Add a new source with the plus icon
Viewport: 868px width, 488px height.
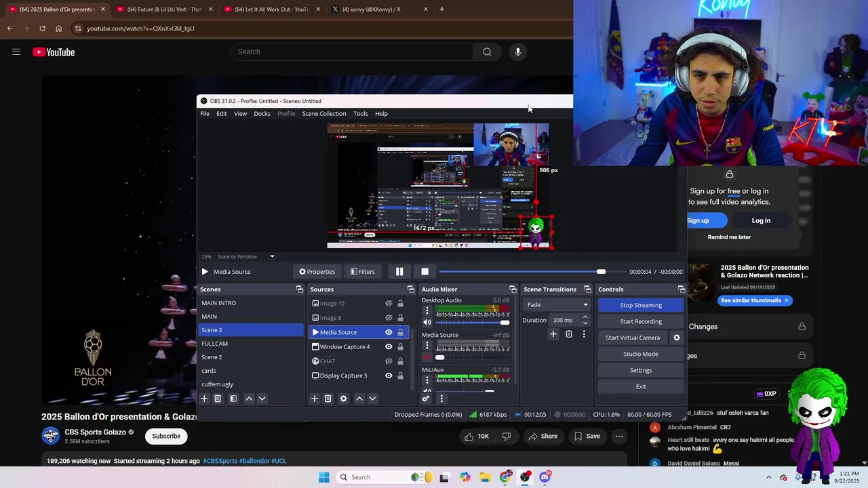click(x=314, y=399)
